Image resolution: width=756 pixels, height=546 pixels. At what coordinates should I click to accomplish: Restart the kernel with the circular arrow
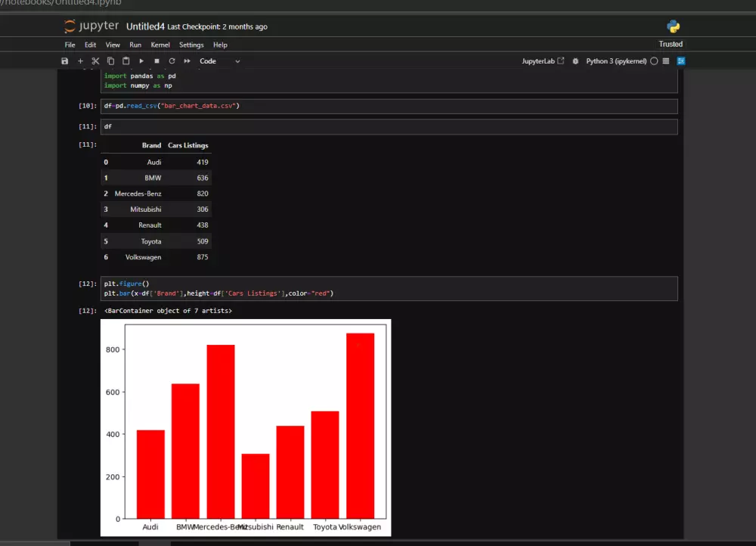[x=172, y=61]
